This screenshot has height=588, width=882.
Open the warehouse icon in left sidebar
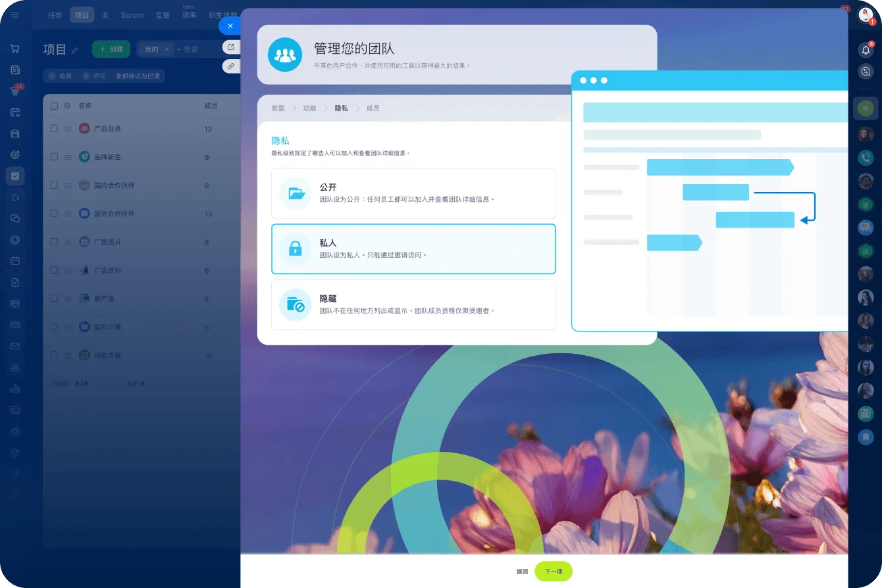point(15,134)
